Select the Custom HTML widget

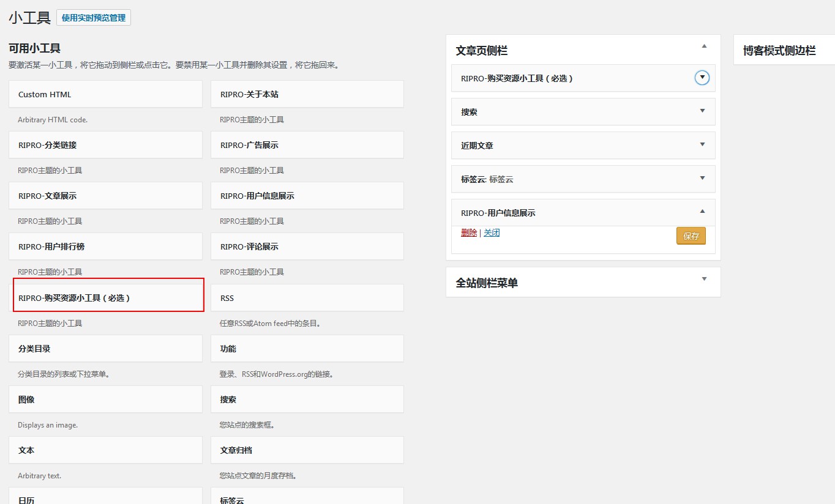pyautogui.click(x=105, y=94)
